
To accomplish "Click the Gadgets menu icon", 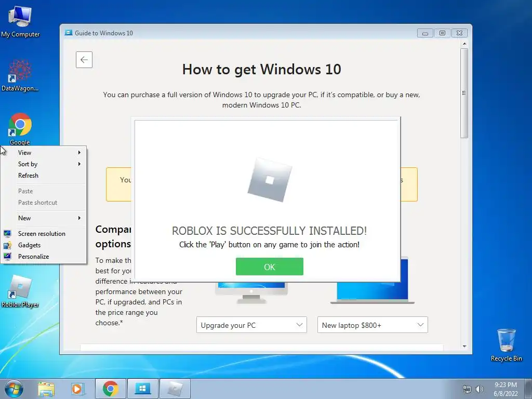I will point(7,245).
